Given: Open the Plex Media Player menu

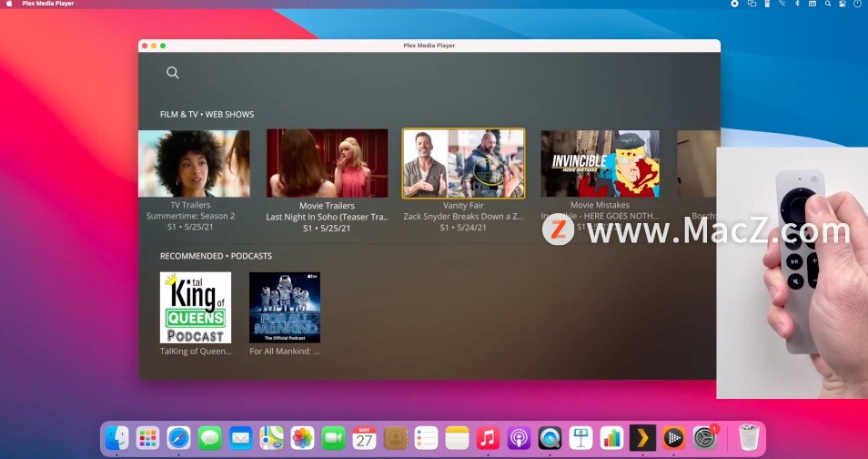Looking at the screenshot, I should point(47,4).
